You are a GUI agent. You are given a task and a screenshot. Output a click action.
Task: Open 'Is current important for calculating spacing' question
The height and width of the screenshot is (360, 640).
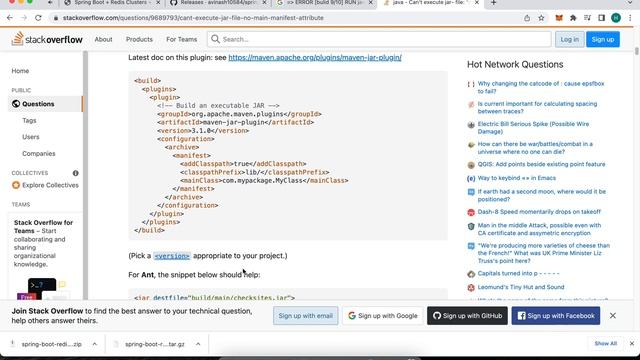click(537, 107)
